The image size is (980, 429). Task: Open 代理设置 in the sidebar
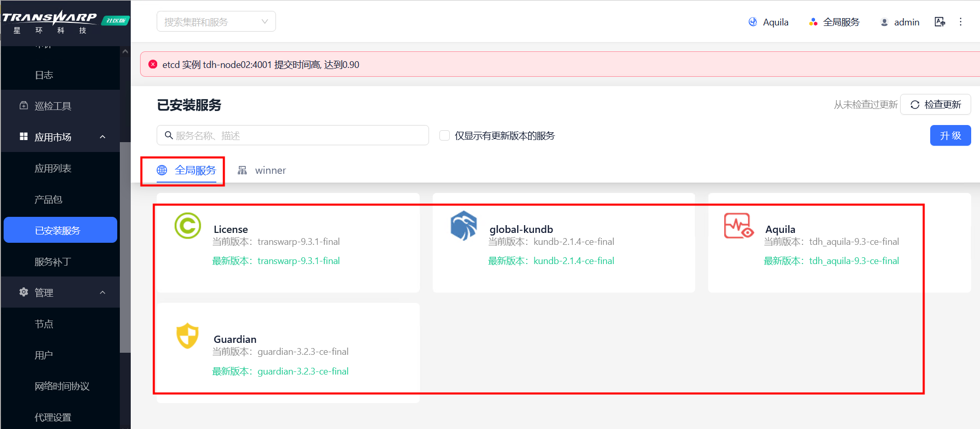coord(53,417)
